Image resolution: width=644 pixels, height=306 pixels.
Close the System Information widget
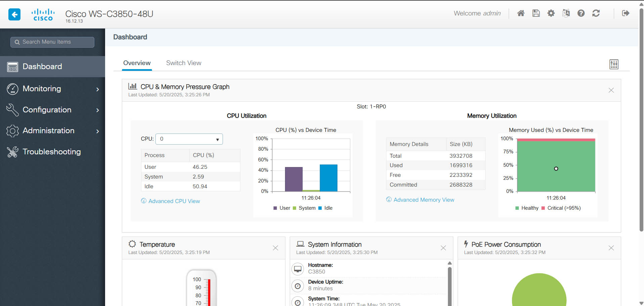click(443, 248)
